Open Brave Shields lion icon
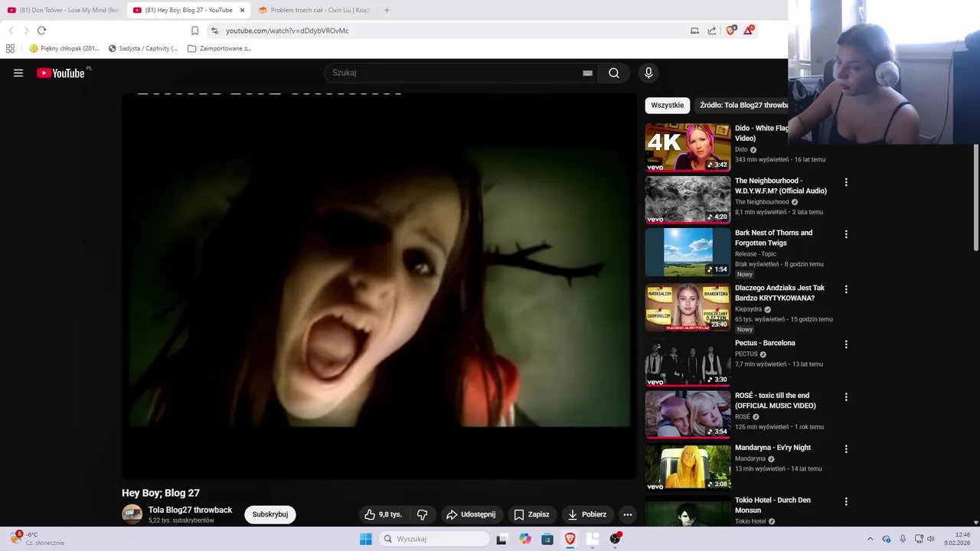The height and width of the screenshot is (551, 980). pyautogui.click(x=730, y=30)
